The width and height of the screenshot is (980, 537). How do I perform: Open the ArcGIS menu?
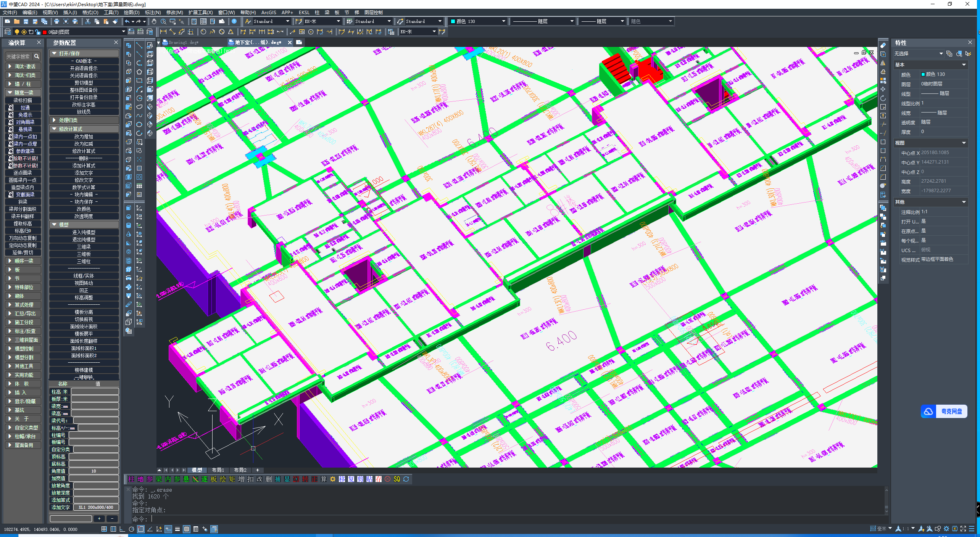pyautogui.click(x=269, y=13)
